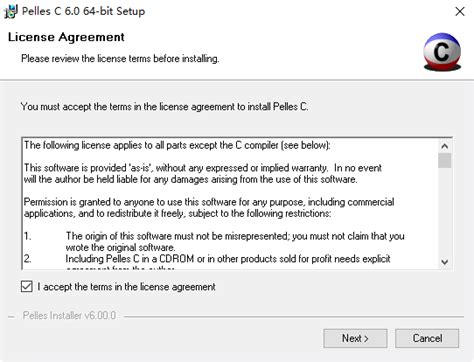Click the license scrollbar thumb
Image resolution: width=474 pixels, height=362 pixels.
point(445,160)
